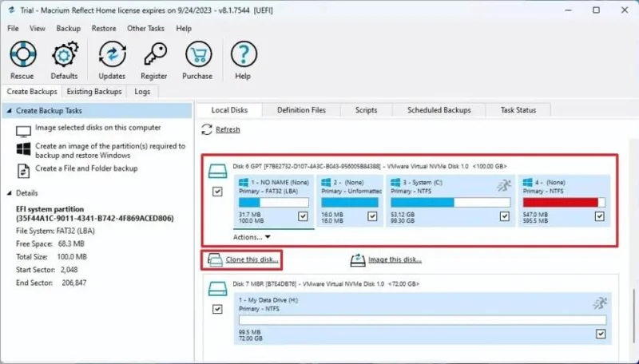Open the Actions dropdown for Disk 6
This screenshot has height=364, width=639.
[252, 237]
